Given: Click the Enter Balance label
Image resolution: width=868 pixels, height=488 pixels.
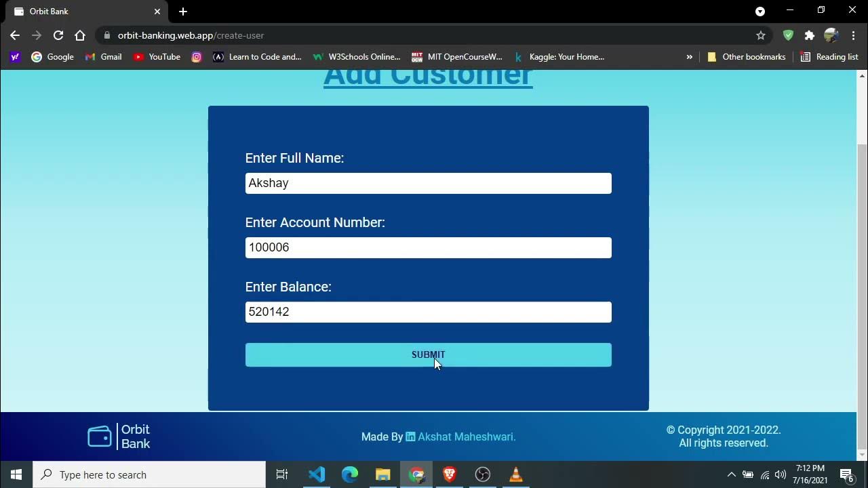Looking at the screenshot, I should [288, 287].
